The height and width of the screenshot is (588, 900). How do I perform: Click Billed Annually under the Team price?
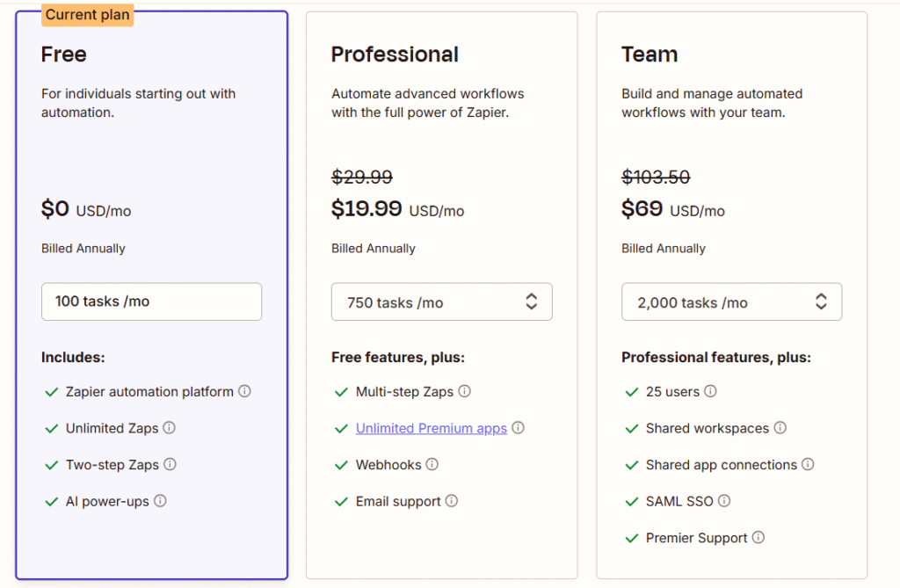coord(664,248)
